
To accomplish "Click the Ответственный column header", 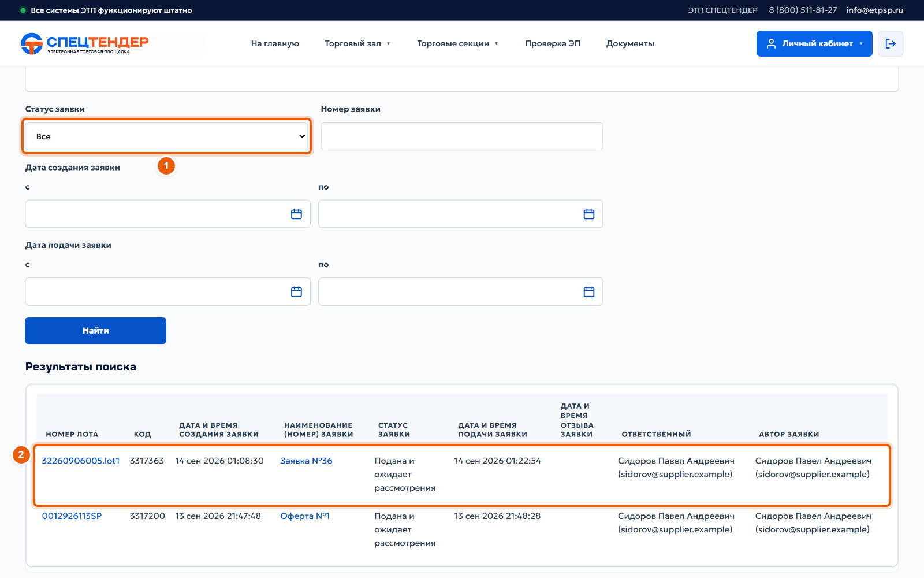I will point(656,434).
